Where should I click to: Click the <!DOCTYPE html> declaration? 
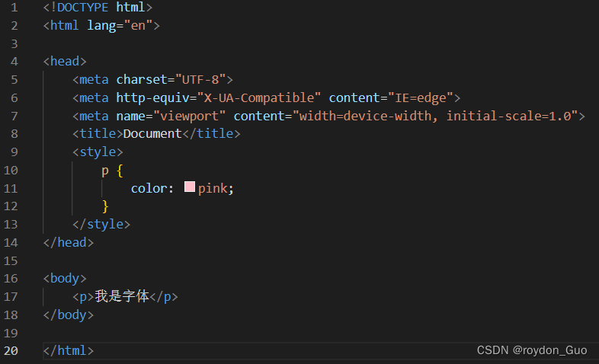(98, 8)
